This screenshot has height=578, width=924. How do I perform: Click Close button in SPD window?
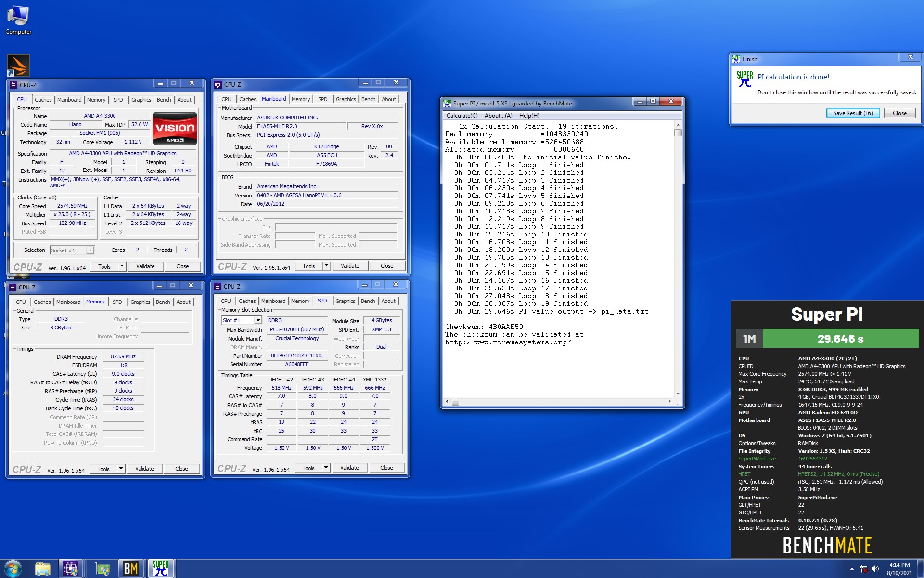tap(386, 468)
